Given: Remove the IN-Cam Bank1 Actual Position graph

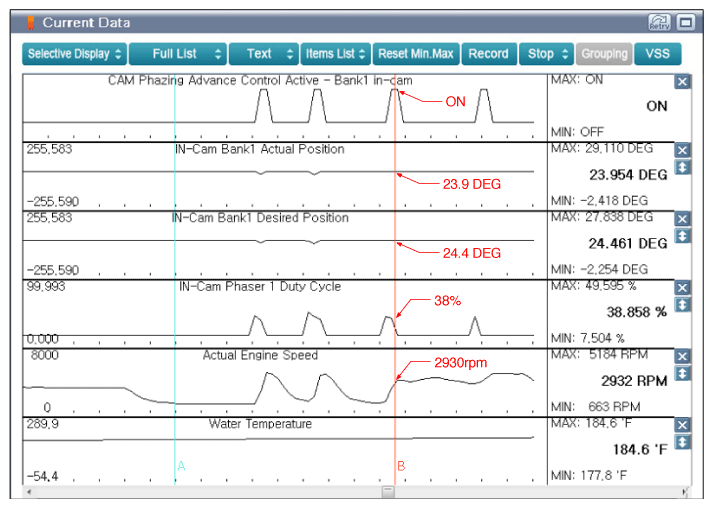Looking at the screenshot, I should [x=682, y=150].
